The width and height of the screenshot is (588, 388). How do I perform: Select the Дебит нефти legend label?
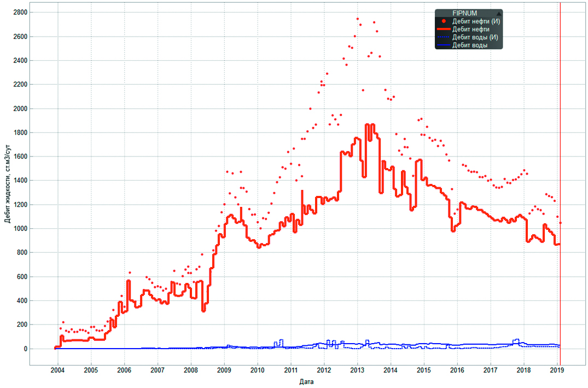[471, 29]
